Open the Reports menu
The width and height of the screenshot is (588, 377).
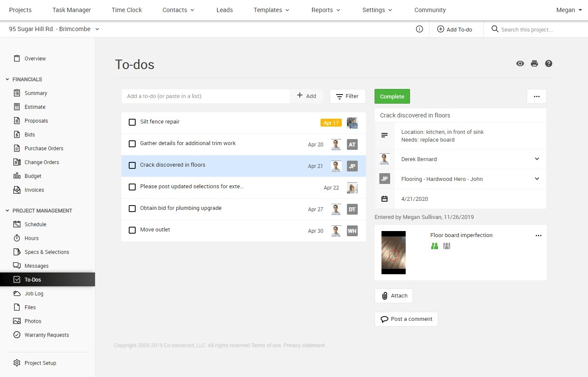326,10
